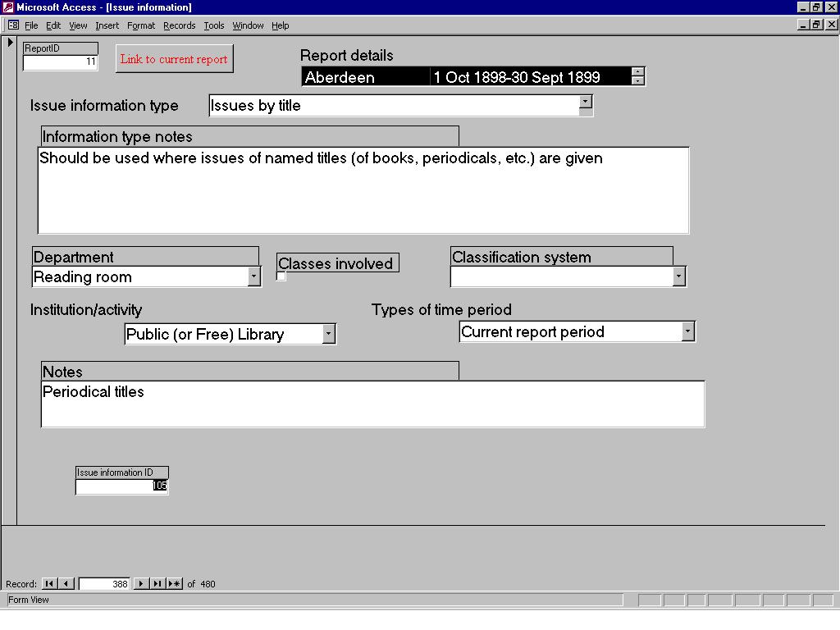Go to previous record

tap(66, 583)
